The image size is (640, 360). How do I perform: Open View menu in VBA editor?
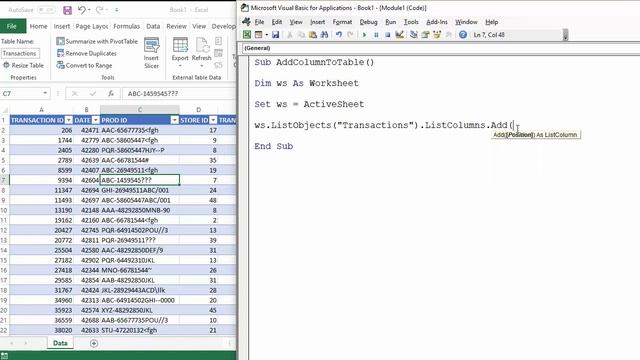(x=296, y=22)
